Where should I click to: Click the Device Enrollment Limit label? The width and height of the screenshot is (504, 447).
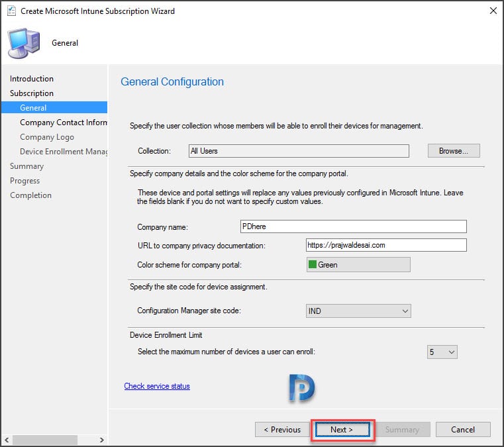tap(166, 335)
